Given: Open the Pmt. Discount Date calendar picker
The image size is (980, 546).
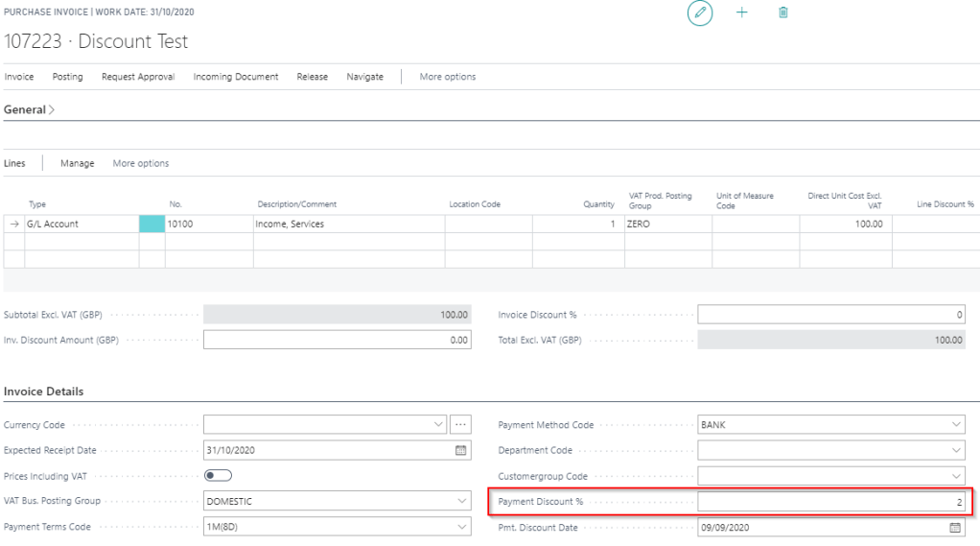Looking at the screenshot, I should 955,527.
